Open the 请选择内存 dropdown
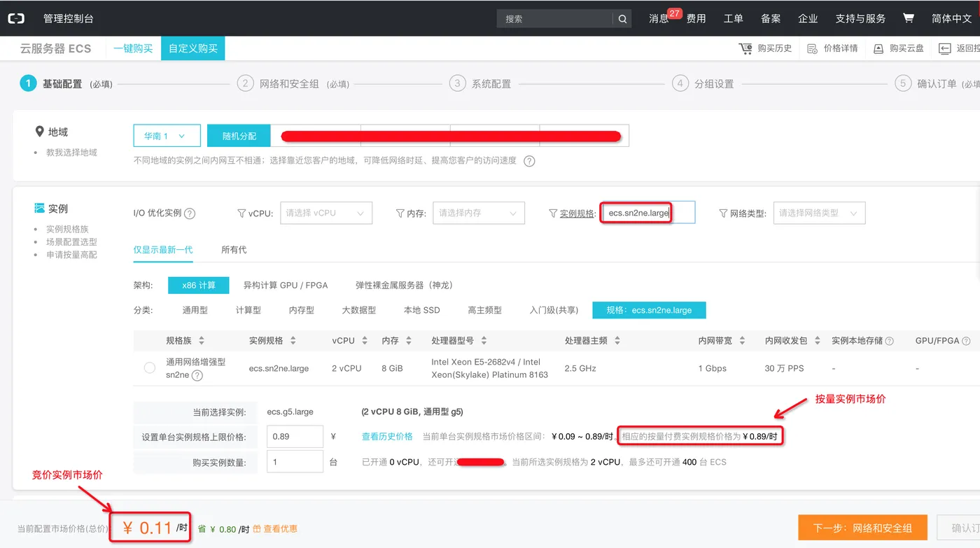980x548 pixels. [x=479, y=213]
